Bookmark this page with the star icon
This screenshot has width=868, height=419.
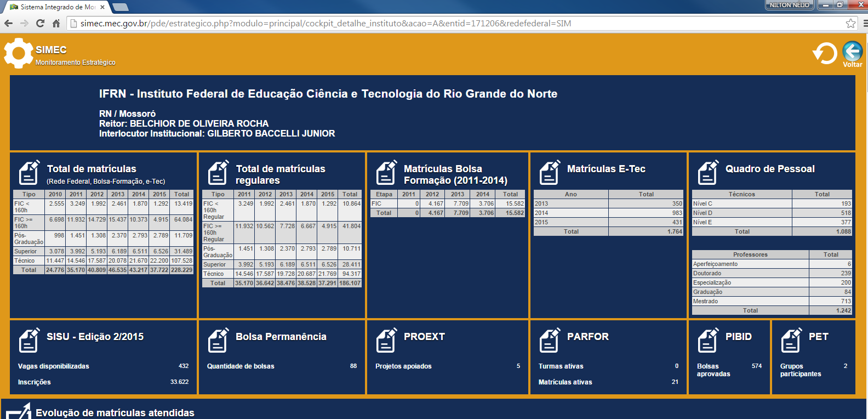(x=850, y=23)
